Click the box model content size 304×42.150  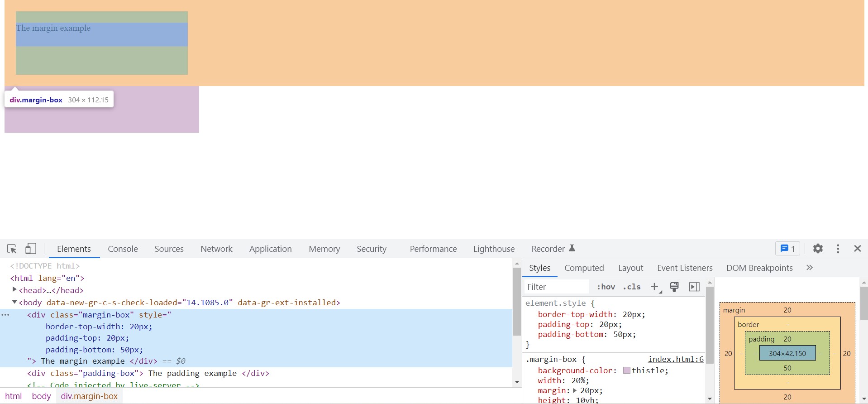coord(787,353)
